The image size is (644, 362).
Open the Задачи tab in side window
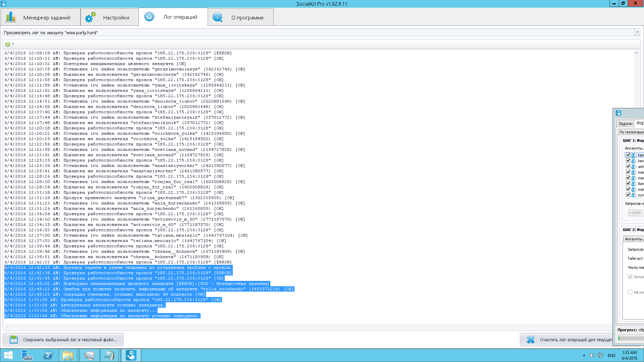(625, 123)
